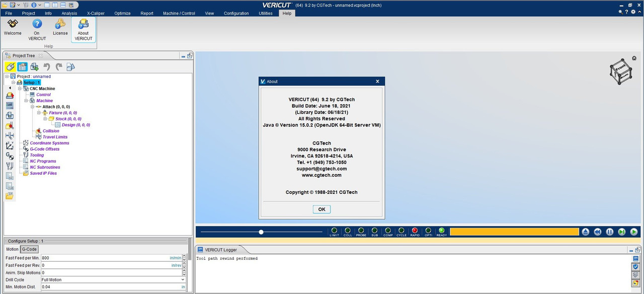Screen dimensions: 644x294
Task: Open the Drill Cycle Full Motion dropdown
Action: coord(113,279)
